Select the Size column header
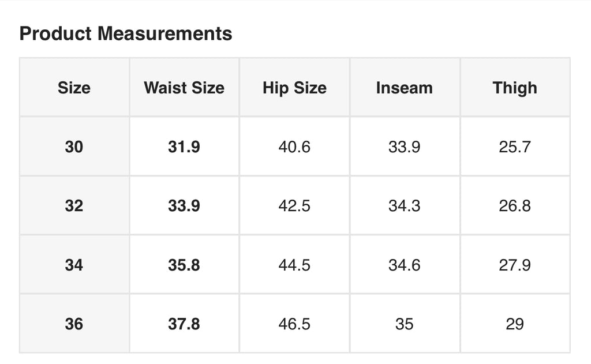The image size is (591, 364). pyautogui.click(x=74, y=88)
